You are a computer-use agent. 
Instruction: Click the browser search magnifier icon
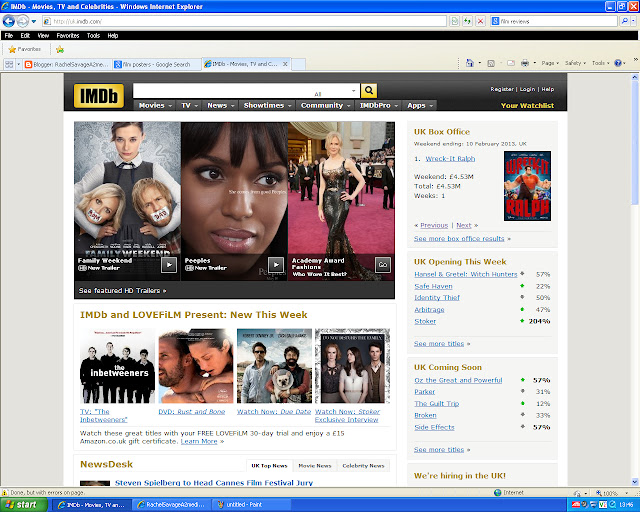(x=624, y=21)
